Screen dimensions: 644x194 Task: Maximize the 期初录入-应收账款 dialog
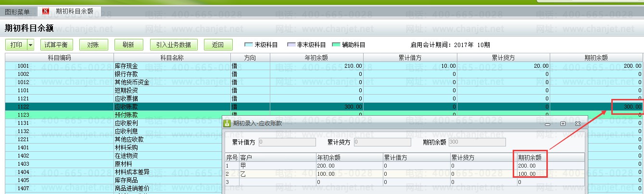point(563,123)
